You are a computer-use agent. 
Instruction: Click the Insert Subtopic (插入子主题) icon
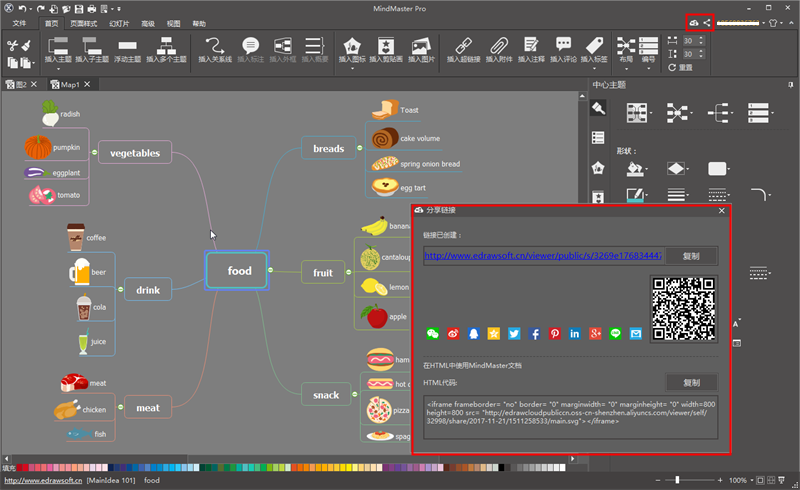click(x=92, y=46)
